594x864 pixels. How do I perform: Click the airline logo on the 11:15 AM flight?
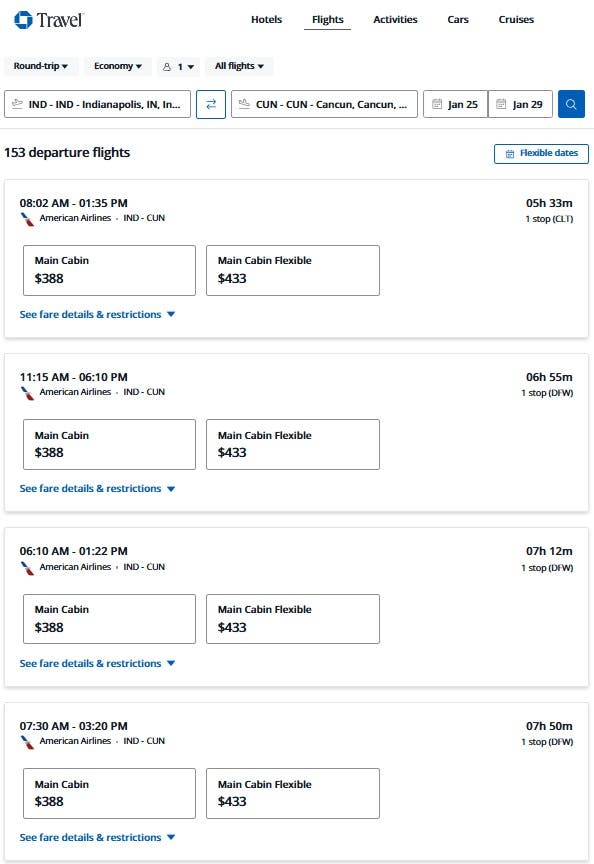pos(27,392)
